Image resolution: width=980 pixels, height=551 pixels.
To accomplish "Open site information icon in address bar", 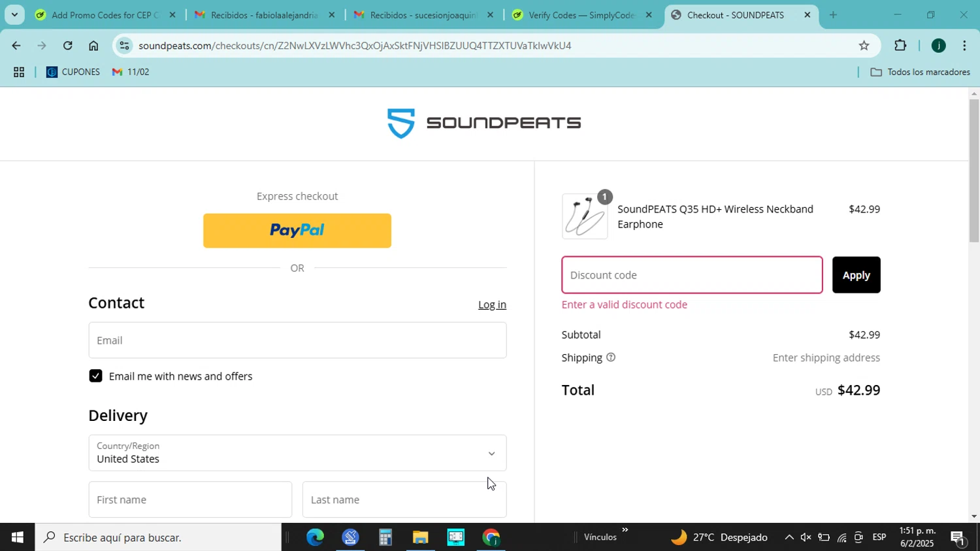I will click(x=124, y=46).
